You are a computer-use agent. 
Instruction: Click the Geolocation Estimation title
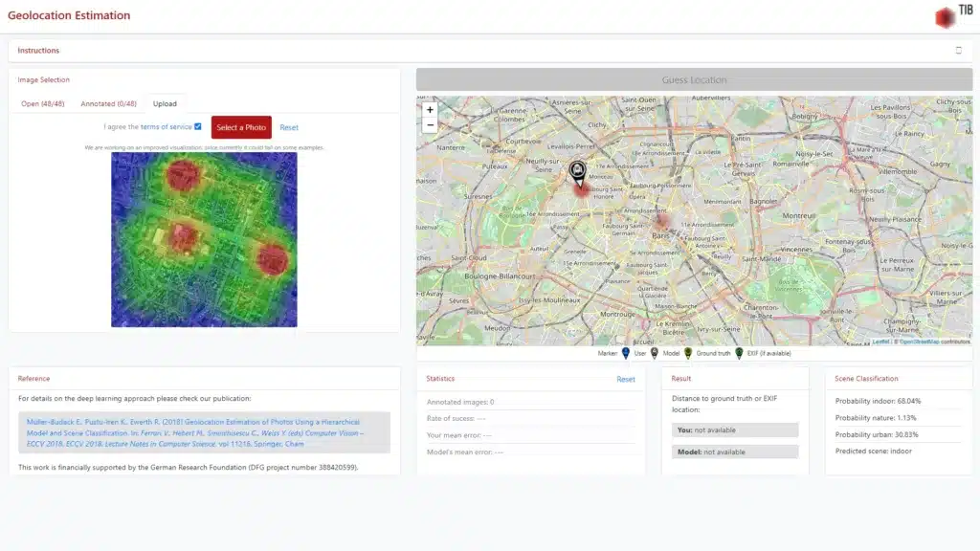pos(69,15)
